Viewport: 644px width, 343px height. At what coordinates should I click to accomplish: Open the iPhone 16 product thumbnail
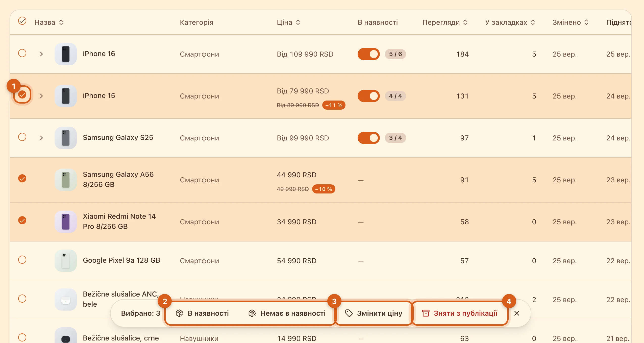coord(66,54)
